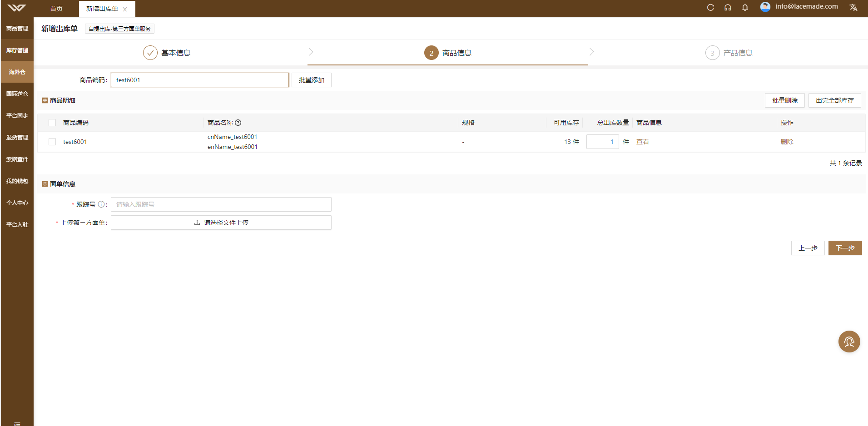Click step 2 circle for 商品信息

click(x=432, y=53)
